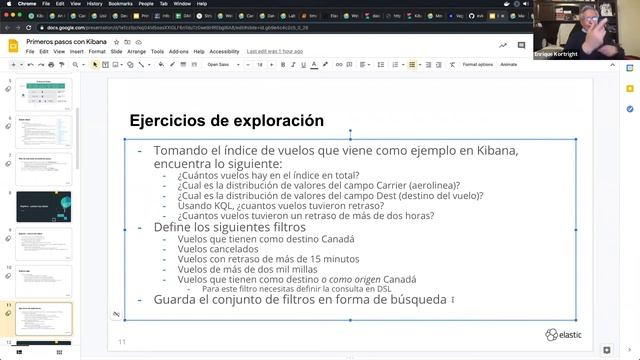Open the Open Sans font dropdown
Screen dimensions: 640x360
(x=223, y=64)
